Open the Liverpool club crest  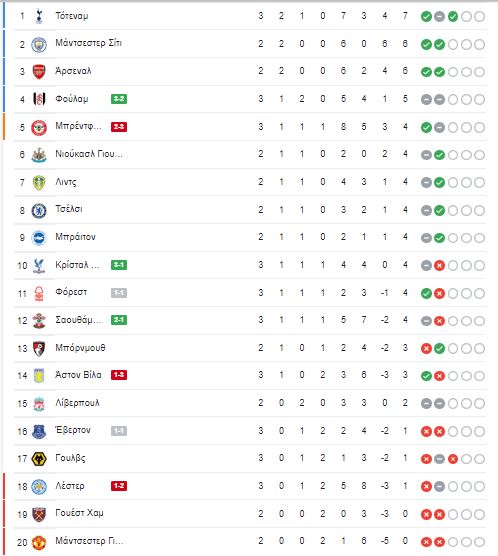tap(39, 404)
